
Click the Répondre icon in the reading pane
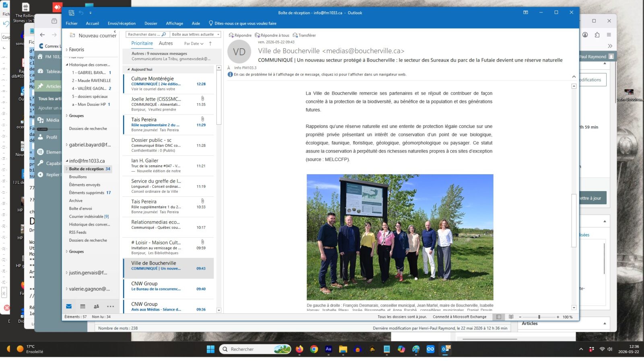240,35
